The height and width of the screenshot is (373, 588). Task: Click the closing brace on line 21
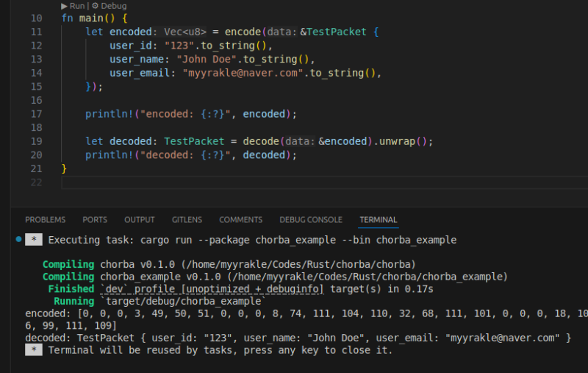coord(64,169)
